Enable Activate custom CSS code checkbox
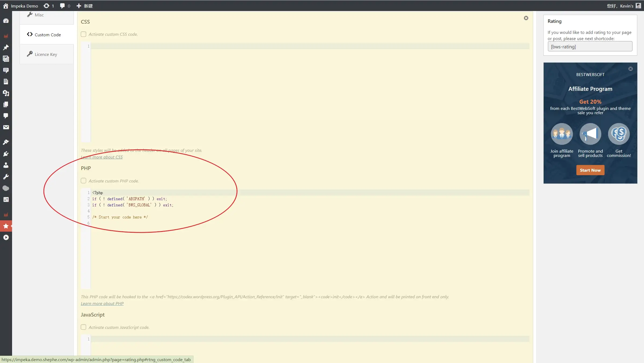644x363 pixels. 83,34
